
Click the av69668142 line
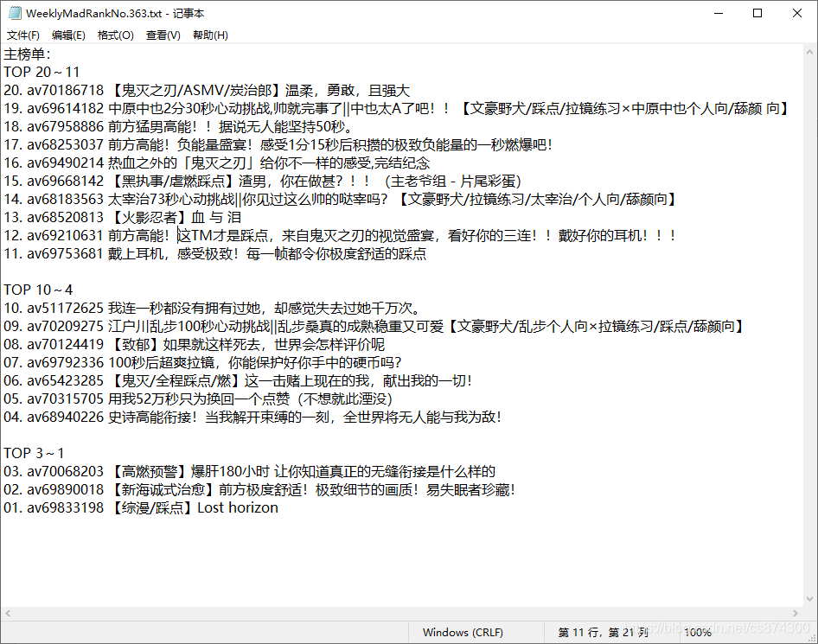pyautogui.click(x=262, y=181)
